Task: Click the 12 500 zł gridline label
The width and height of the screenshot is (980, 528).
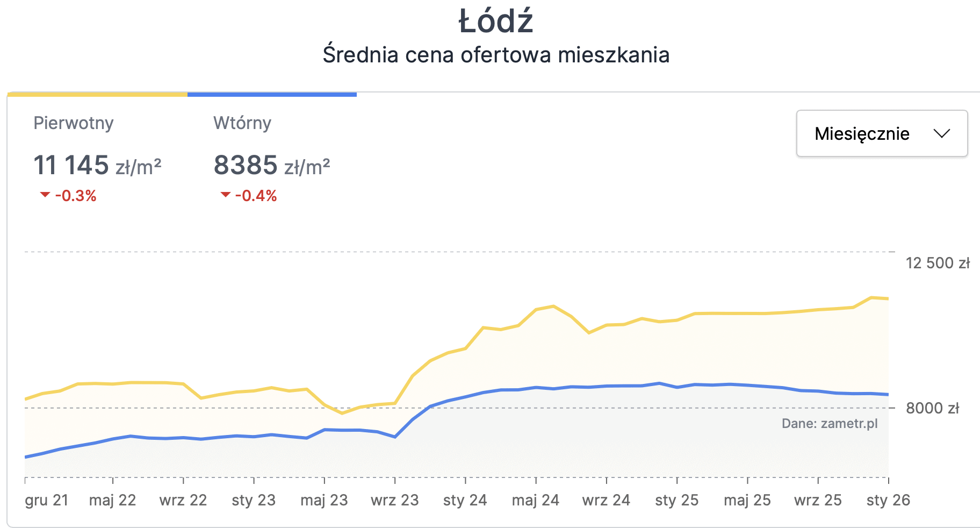Action: coord(936,263)
